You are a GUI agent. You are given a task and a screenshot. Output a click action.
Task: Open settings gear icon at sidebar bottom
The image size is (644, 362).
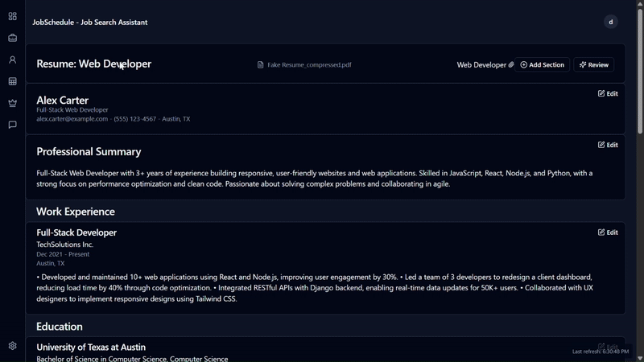[x=12, y=346]
